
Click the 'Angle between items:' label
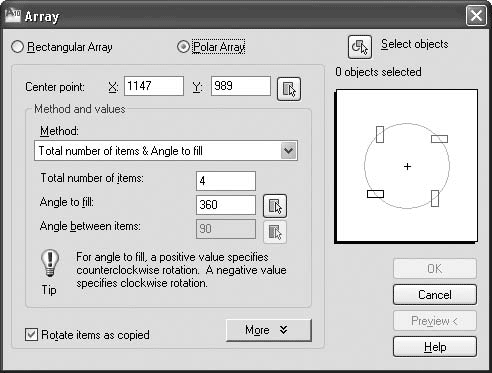point(90,226)
